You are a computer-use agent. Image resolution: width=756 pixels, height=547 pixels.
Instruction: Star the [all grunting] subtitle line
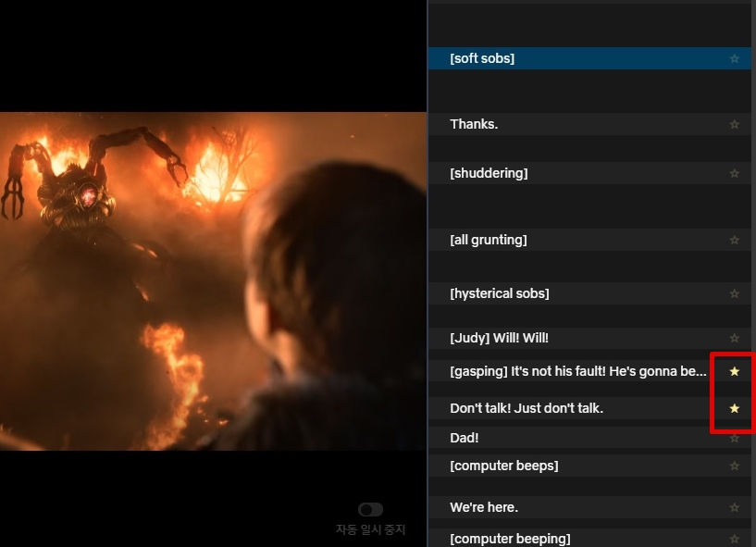[734, 240]
